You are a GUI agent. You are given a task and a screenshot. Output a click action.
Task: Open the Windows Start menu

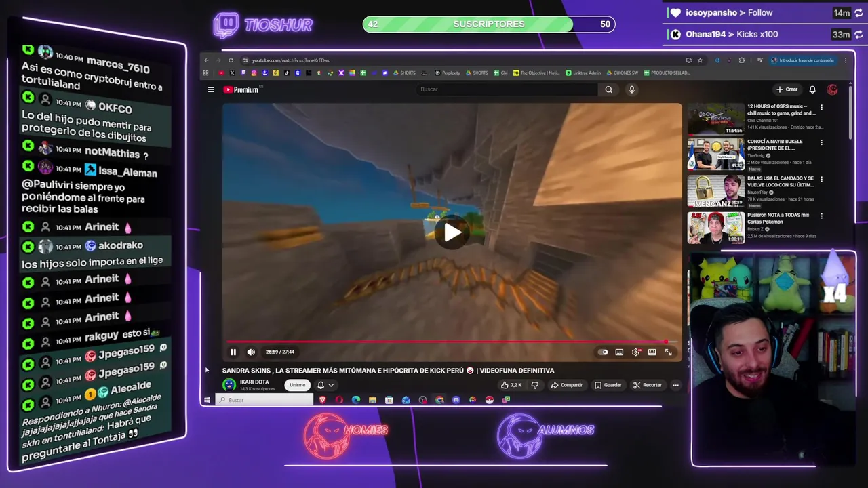click(207, 400)
